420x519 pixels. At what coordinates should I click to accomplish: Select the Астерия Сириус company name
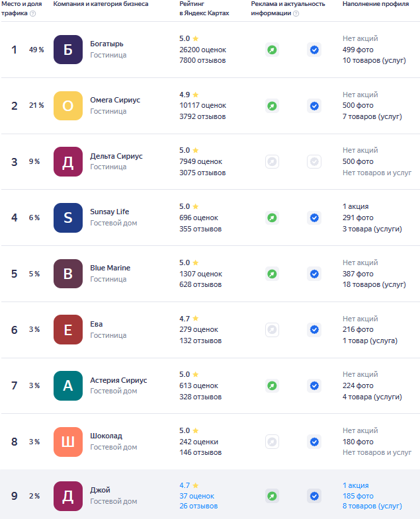point(118,380)
